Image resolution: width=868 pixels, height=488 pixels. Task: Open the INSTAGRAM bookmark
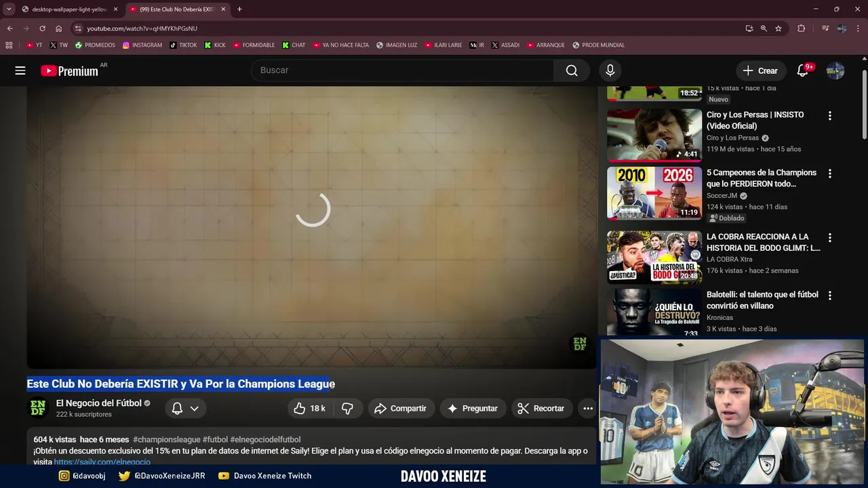[x=142, y=45]
